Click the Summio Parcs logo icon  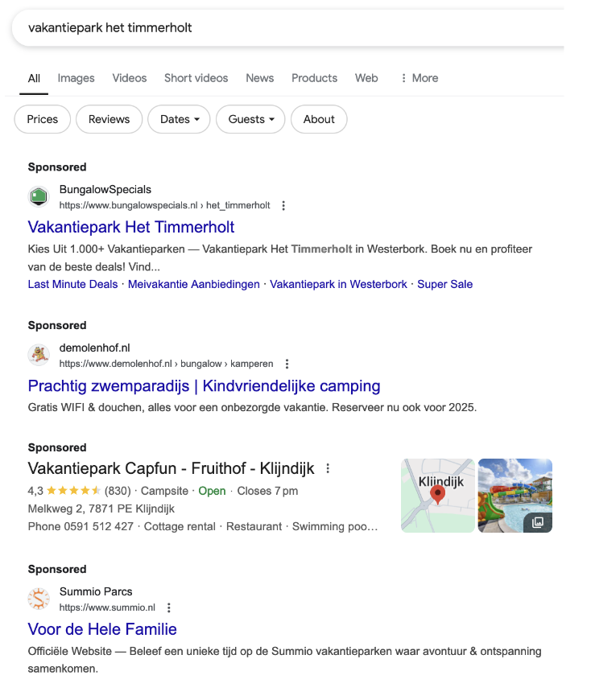click(39, 599)
